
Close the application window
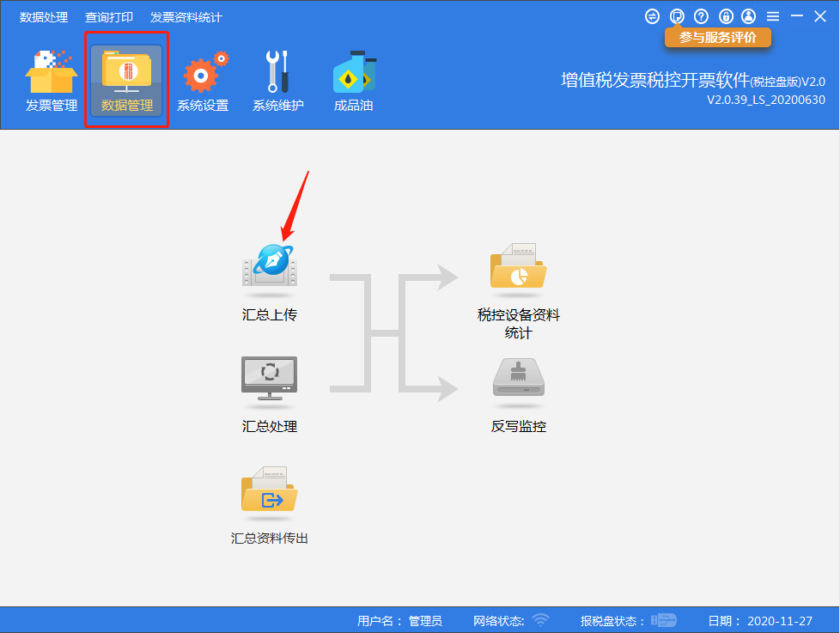click(x=820, y=16)
